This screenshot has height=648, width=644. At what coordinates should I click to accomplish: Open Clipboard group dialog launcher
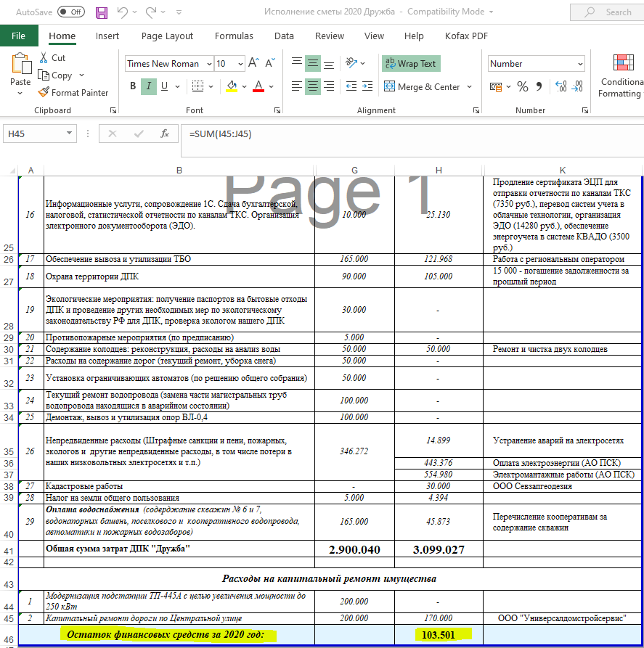tap(113, 110)
